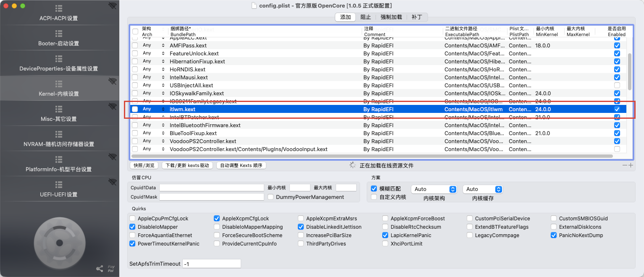Enable the AppleCpuPmCfgLock quirk
This screenshot has width=644, height=277.
[x=133, y=219]
